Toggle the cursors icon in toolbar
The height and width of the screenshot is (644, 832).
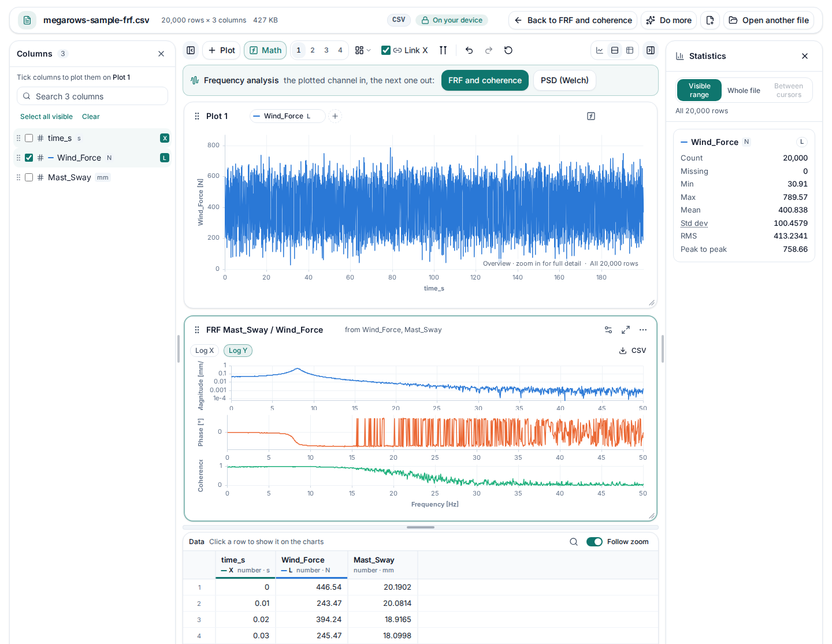(443, 50)
